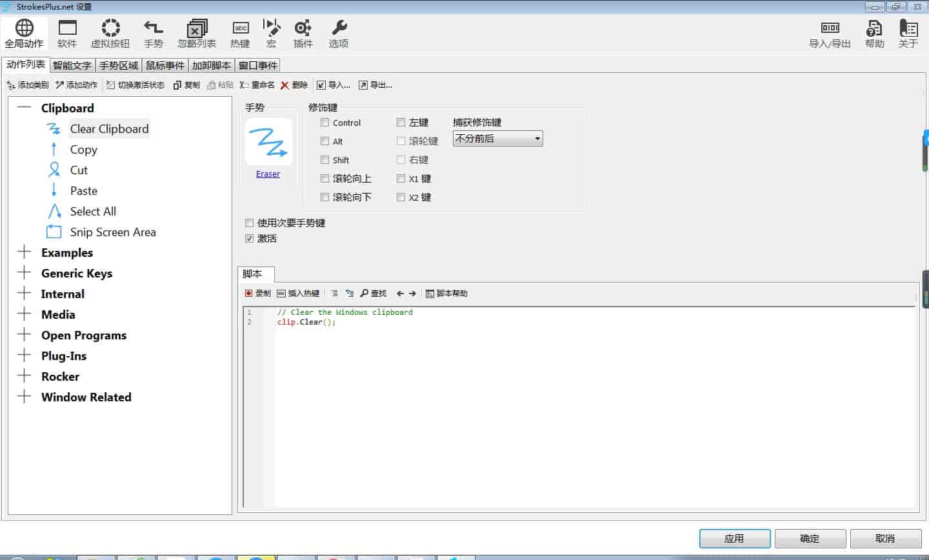Open the 忽略列表 (Ignore List) section

(x=197, y=34)
